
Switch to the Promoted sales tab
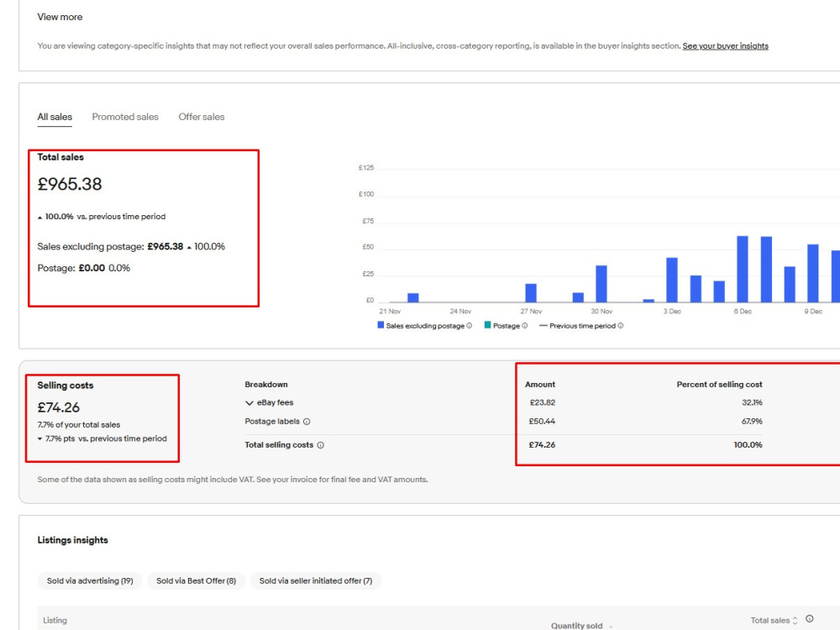125,117
